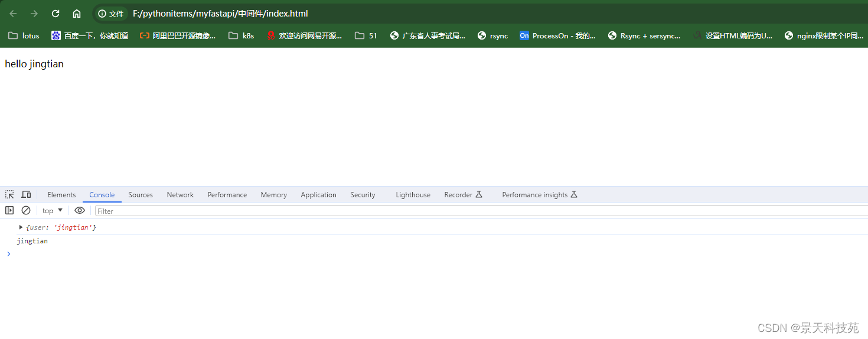The width and height of the screenshot is (868, 339).
Task: Switch to the Memory tab
Action: [274, 195]
